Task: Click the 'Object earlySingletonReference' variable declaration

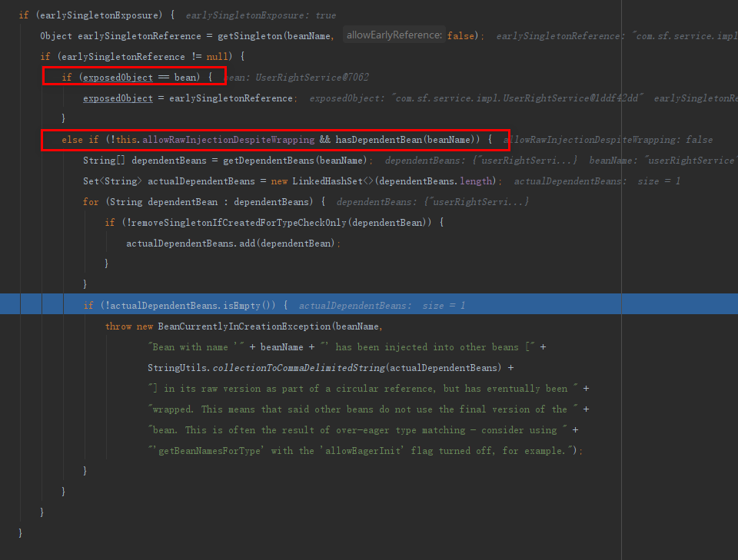Action: click(121, 36)
